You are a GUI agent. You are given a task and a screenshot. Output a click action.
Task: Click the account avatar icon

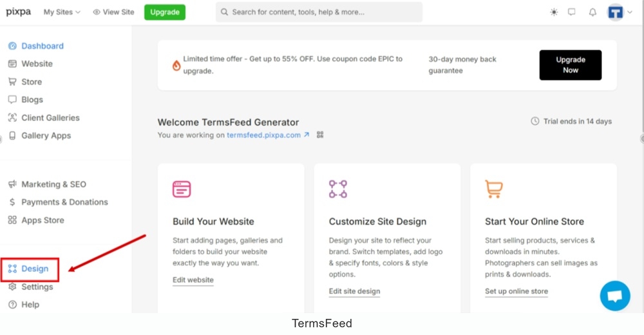pyautogui.click(x=615, y=12)
